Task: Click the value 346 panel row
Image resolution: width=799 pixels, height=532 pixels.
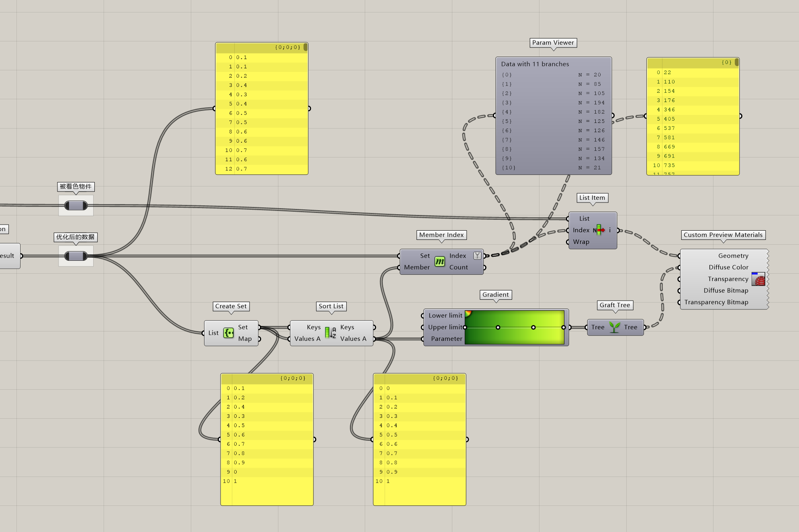Action: tap(693, 110)
